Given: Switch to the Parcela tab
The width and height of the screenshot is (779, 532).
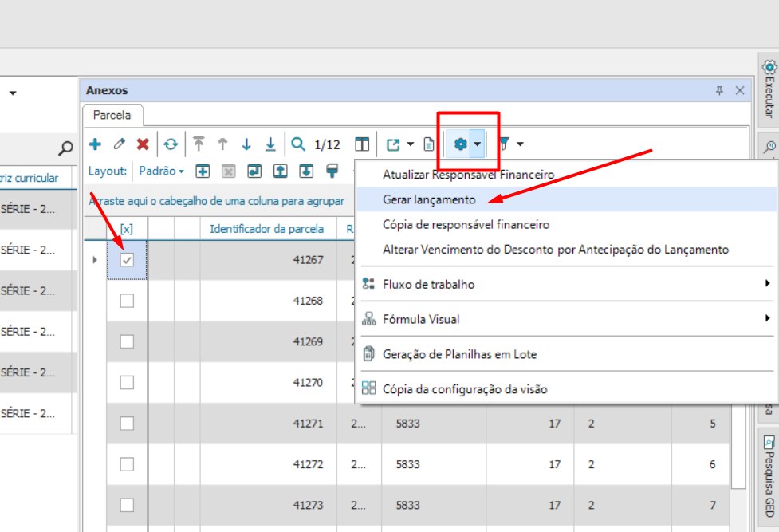Looking at the screenshot, I should (112, 115).
